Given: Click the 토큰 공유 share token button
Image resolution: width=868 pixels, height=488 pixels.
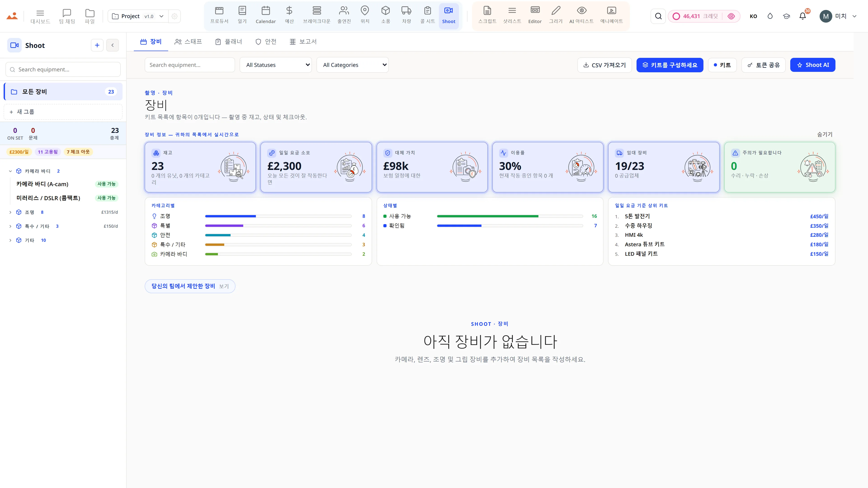Looking at the screenshot, I should pos(763,65).
